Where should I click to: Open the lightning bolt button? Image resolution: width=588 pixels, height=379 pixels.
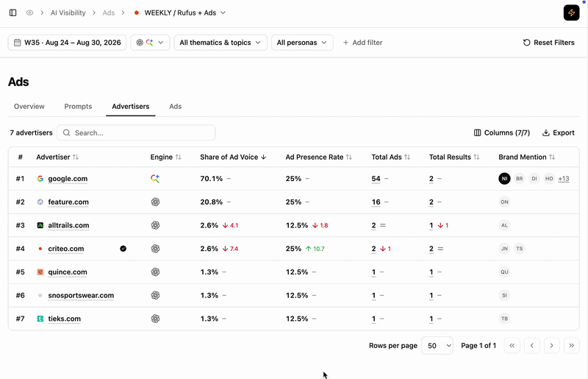[x=571, y=13]
